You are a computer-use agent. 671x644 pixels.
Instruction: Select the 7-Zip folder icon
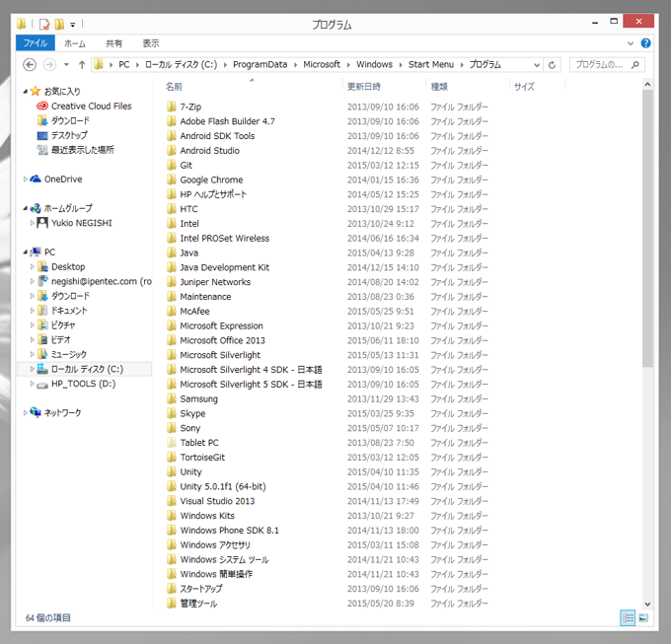pyautogui.click(x=171, y=107)
